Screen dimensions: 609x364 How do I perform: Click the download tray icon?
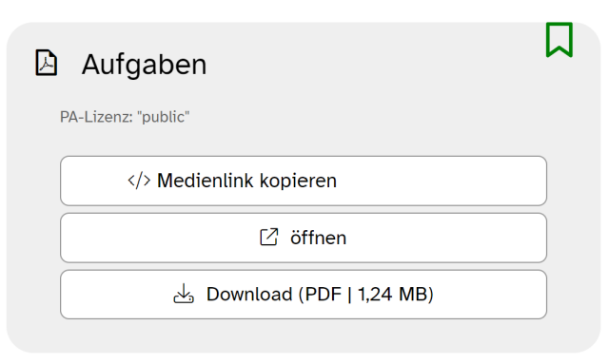184,294
